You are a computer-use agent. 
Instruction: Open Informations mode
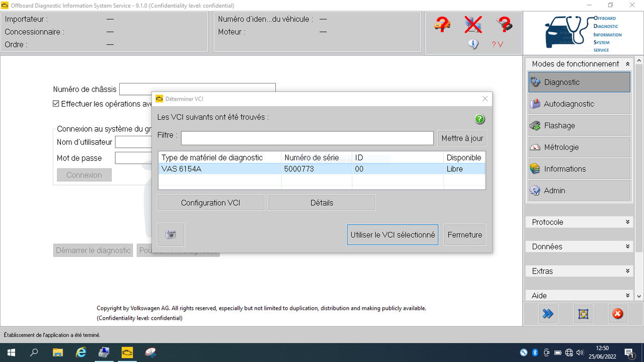point(579,168)
